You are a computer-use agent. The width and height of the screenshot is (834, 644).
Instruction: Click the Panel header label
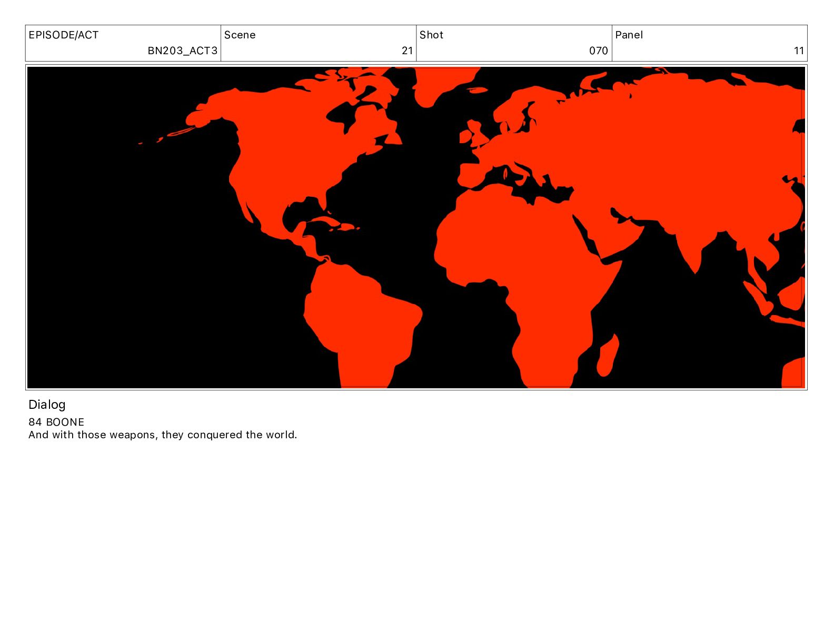(x=629, y=35)
